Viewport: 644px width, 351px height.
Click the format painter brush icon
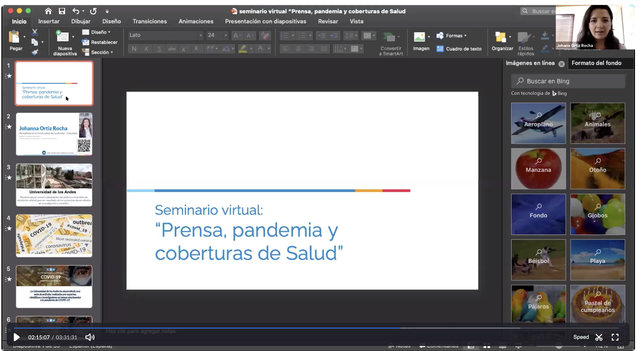pyautogui.click(x=35, y=52)
